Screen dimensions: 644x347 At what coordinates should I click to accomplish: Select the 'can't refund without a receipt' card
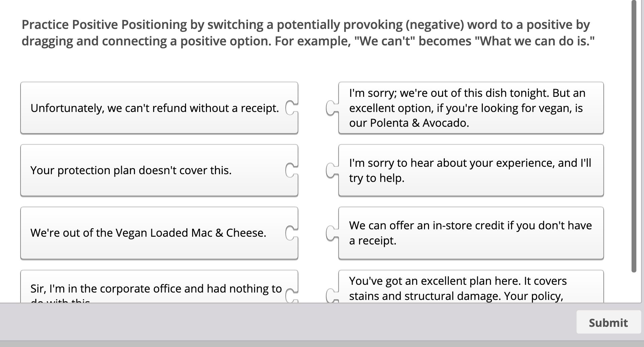[x=154, y=108]
